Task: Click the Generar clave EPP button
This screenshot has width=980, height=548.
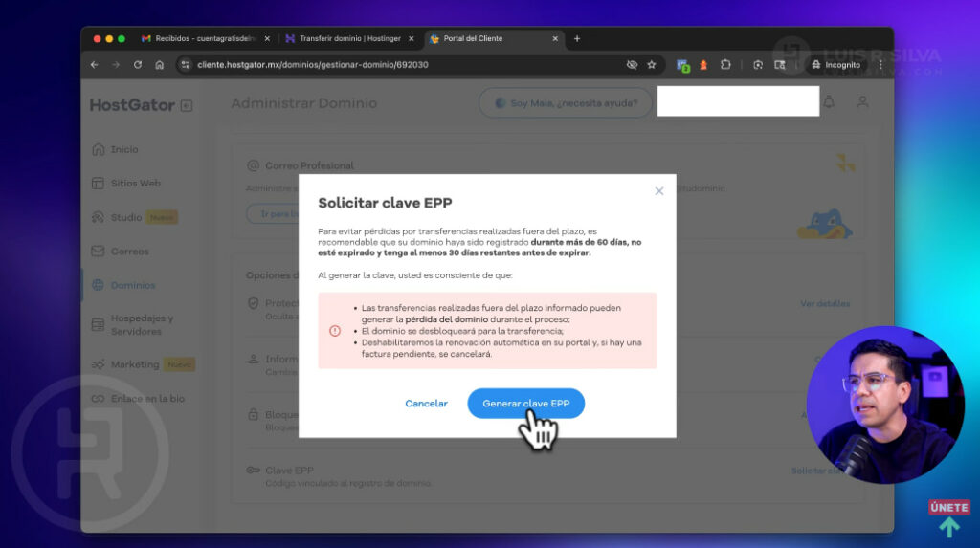Action: click(525, 403)
